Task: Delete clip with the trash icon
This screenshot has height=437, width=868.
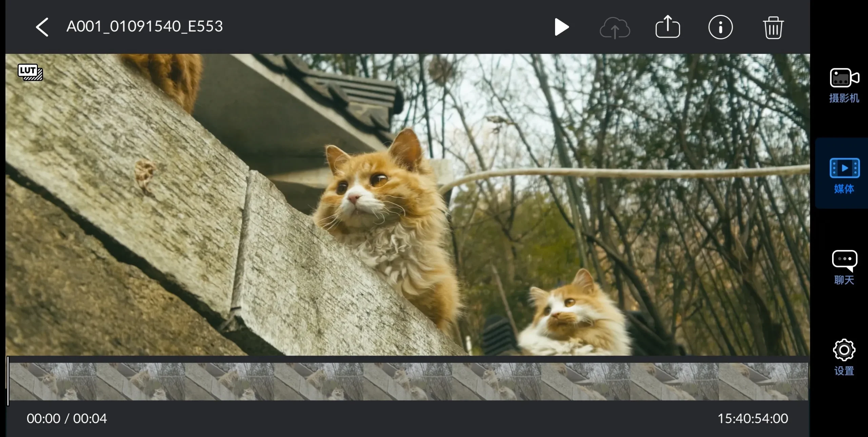Action: (x=773, y=27)
